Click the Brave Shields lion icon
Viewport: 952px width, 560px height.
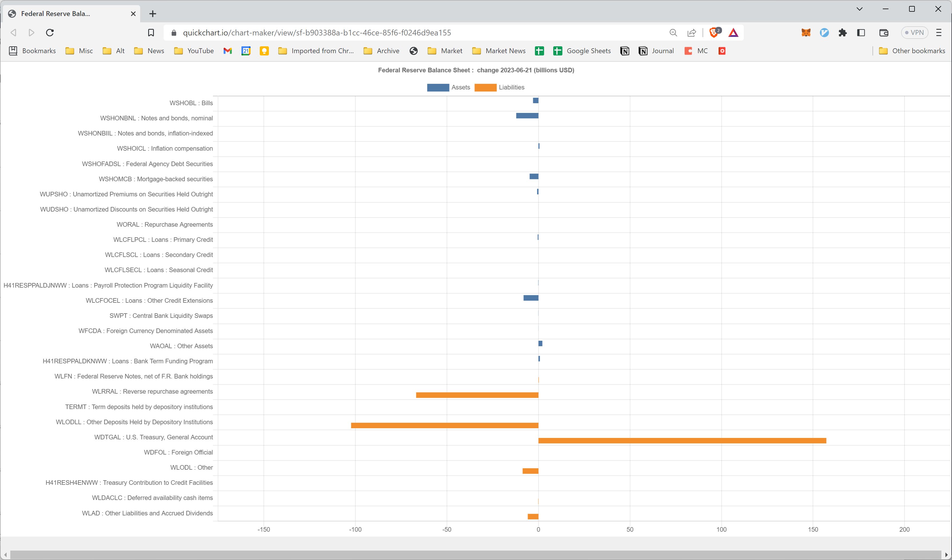[x=713, y=33]
